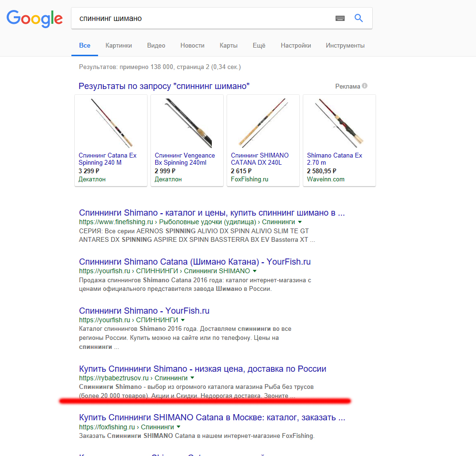The width and height of the screenshot is (476, 456).
Task: Click the FoxFishing.ru seller name
Action: tap(249, 179)
